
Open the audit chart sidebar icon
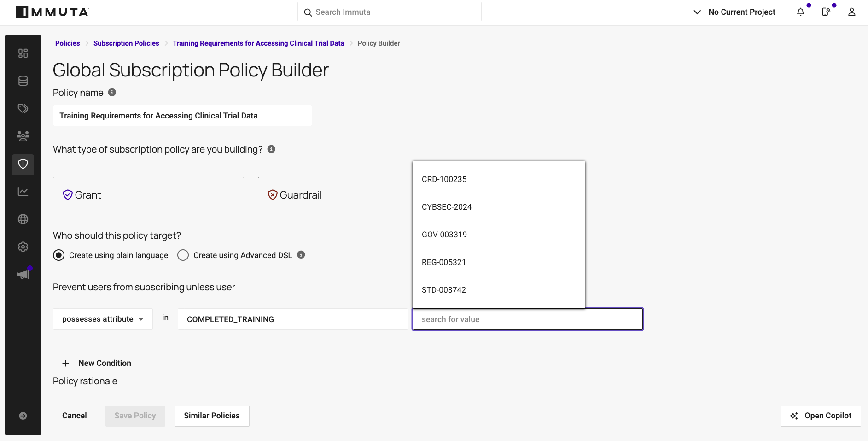(23, 192)
